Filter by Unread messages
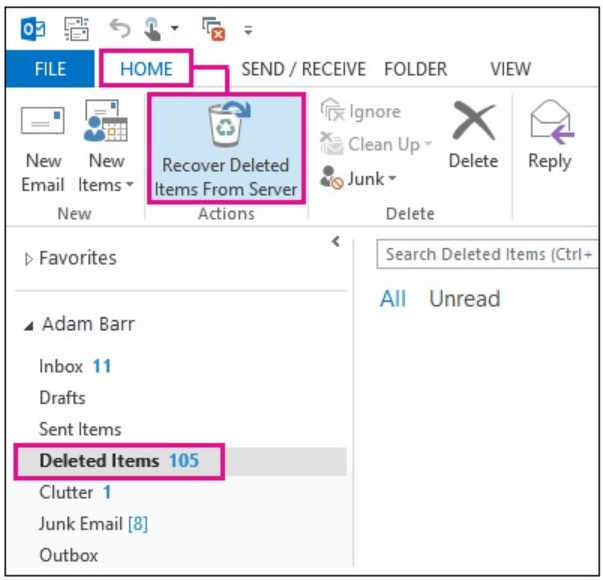The width and height of the screenshot is (603, 580). [x=465, y=299]
